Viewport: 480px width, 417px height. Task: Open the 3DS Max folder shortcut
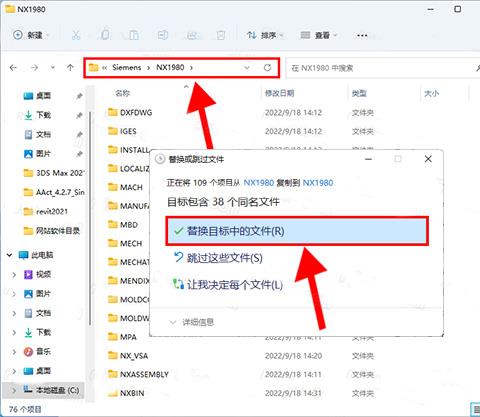pos(54,173)
